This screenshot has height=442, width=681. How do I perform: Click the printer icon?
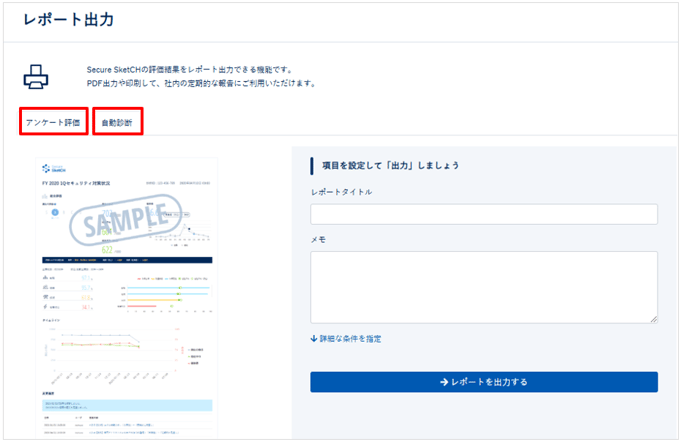[36, 77]
